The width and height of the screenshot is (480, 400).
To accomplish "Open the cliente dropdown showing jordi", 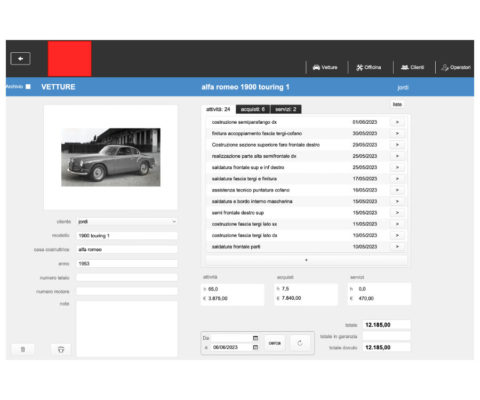I will [x=127, y=222].
